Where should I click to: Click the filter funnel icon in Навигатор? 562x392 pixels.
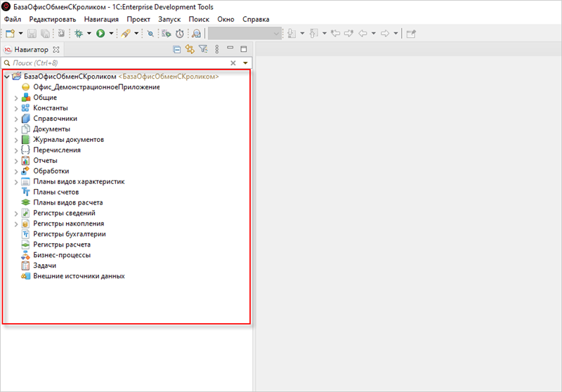(x=202, y=49)
